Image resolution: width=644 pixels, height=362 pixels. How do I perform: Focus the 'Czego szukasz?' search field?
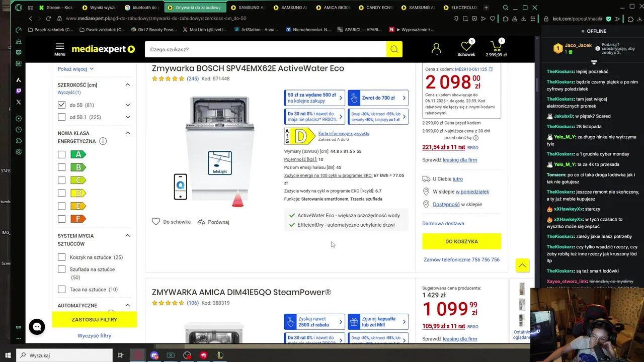[266, 49]
